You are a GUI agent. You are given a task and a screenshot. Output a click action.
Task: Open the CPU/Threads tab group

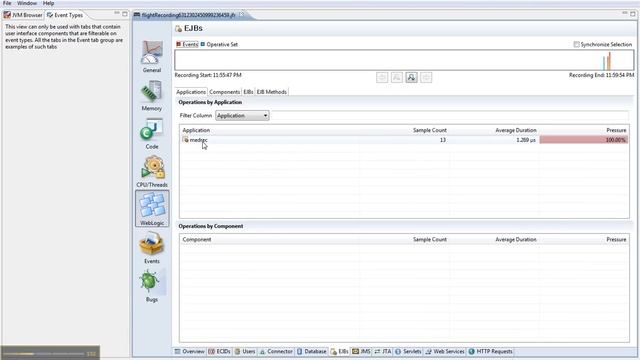[152, 171]
